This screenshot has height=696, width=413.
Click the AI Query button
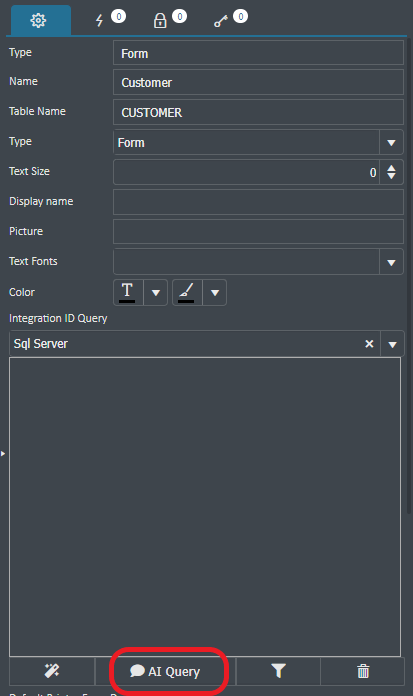click(x=165, y=671)
